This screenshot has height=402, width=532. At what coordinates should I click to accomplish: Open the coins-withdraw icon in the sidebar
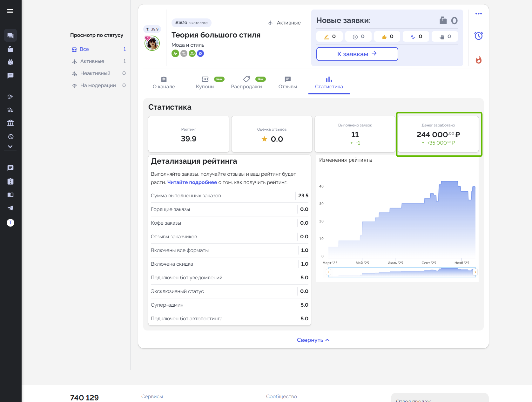[10, 110]
